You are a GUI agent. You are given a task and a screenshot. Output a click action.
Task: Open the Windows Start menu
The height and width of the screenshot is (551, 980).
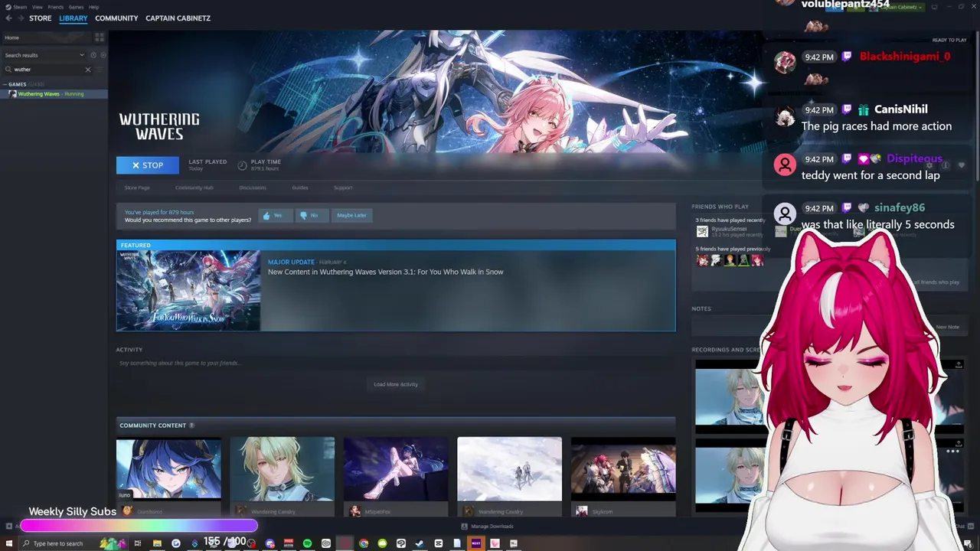coord(8,543)
